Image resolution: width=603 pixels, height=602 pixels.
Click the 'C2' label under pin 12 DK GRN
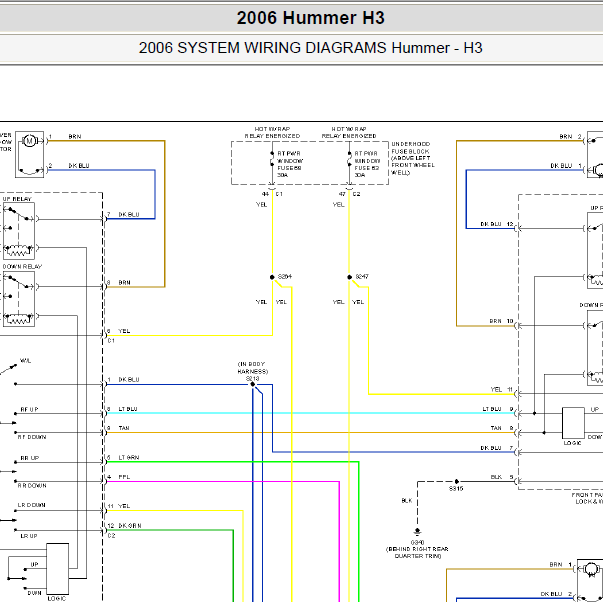(112, 535)
